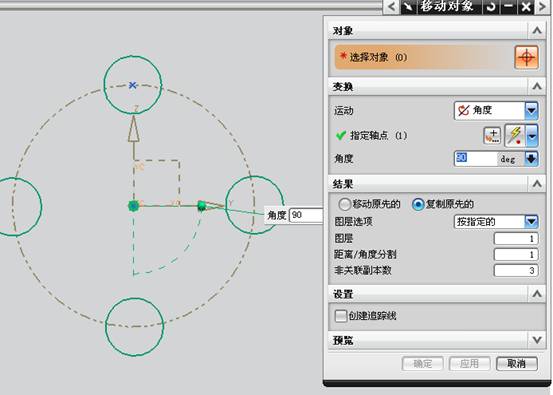This screenshot has width=553, height=395.
Task: Minimize the 移动对象 dialog
Action: [508, 7]
